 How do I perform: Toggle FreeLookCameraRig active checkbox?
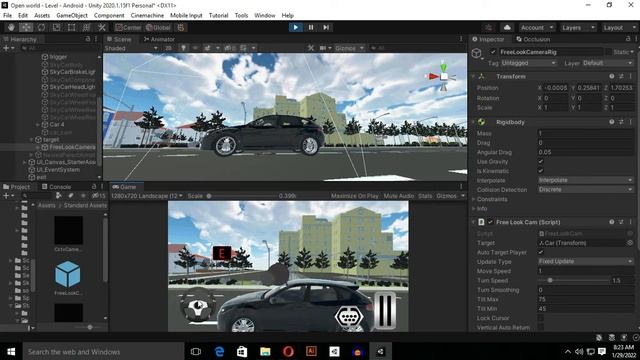coord(493,52)
